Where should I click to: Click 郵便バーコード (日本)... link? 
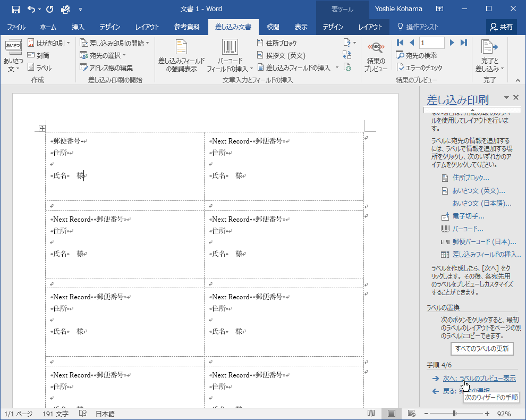pos(485,242)
